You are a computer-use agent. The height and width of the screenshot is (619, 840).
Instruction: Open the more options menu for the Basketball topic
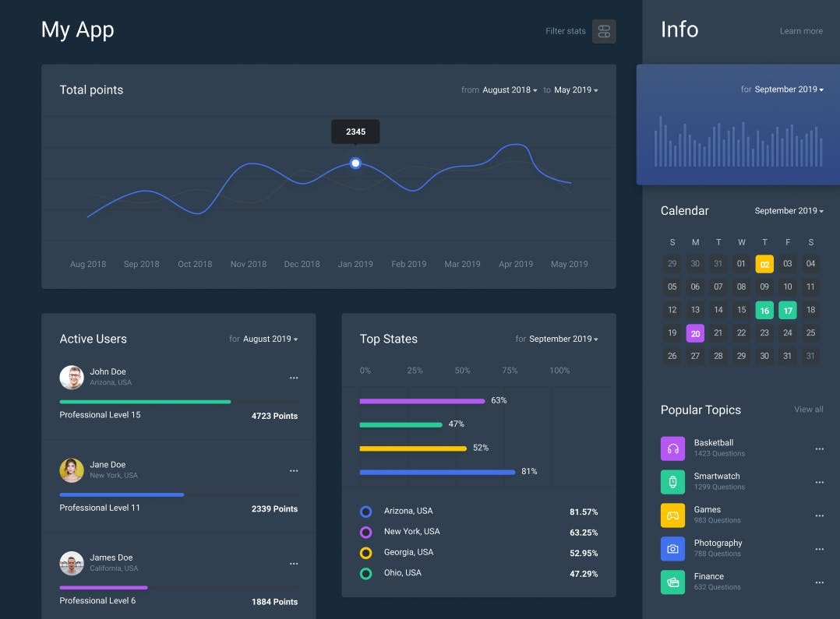pos(819,449)
